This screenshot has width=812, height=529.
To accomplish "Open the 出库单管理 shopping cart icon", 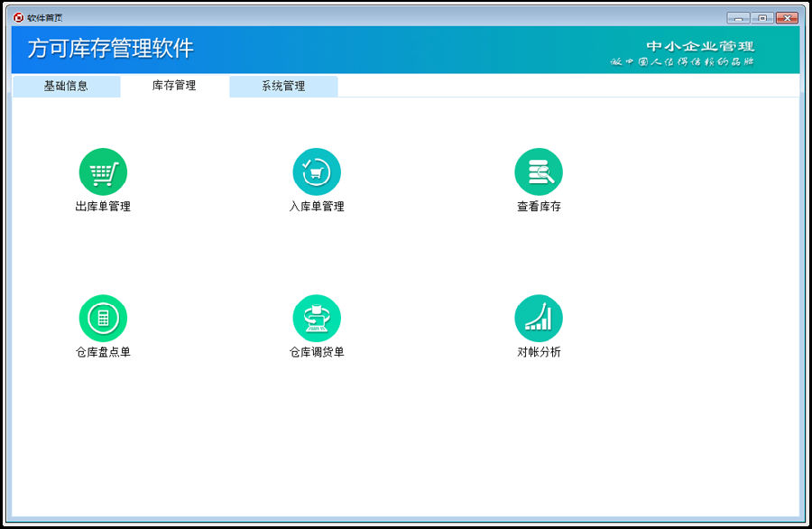I will [x=103, y=172].
